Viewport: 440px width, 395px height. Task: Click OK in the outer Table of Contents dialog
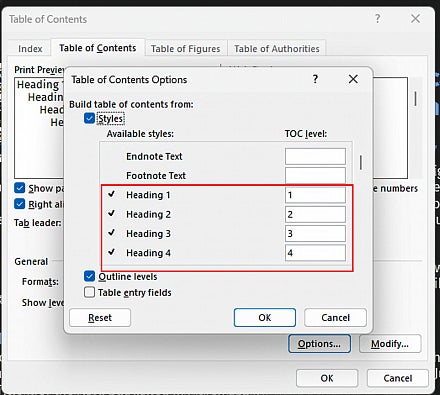click(x=327, y=378)
